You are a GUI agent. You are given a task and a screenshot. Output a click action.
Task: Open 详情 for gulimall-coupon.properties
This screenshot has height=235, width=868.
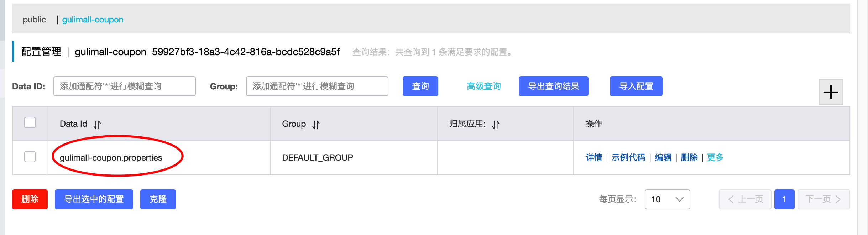click(x=594, y=157)
